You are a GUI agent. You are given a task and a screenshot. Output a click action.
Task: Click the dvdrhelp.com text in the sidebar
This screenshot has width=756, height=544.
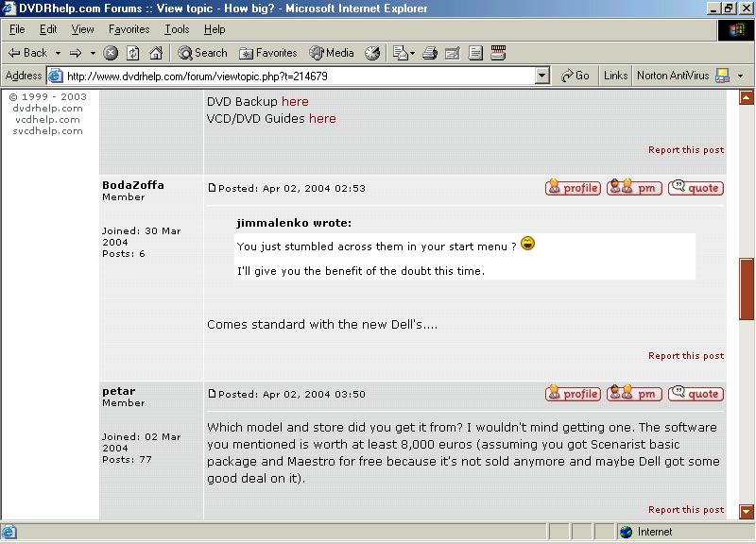[48, 108]
